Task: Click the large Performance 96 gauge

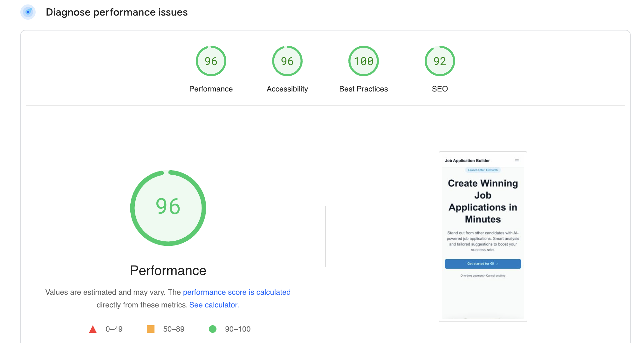Action: [168, 208]
